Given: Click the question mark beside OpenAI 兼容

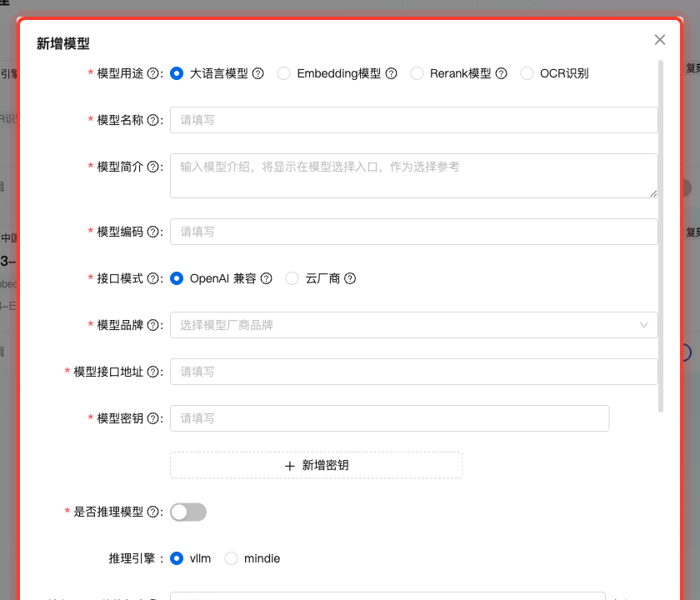Looking at the screenshot, I should pyautogui.click(x=266, y=278).
